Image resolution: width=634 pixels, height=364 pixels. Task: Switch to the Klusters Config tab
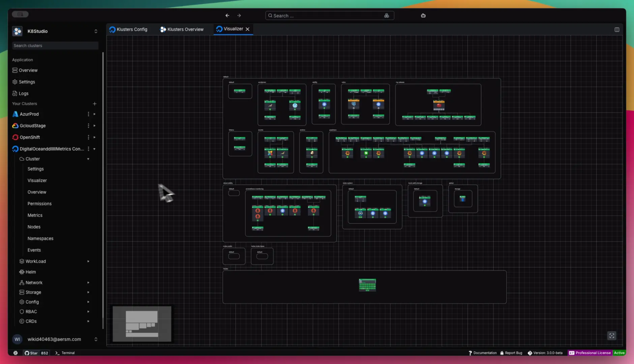(131, 29)
